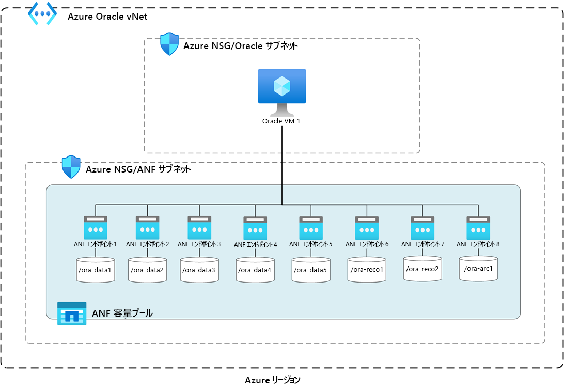The image size is (564, 392).
Task: Click the ANF エンドポイント 3 label
Action: tap(199, 244)
